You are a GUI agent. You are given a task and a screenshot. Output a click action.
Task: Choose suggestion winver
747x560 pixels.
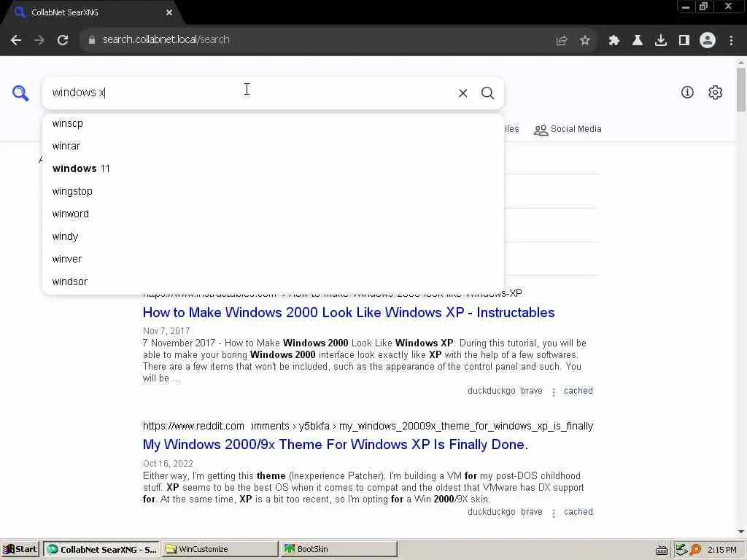pos(273,259)
